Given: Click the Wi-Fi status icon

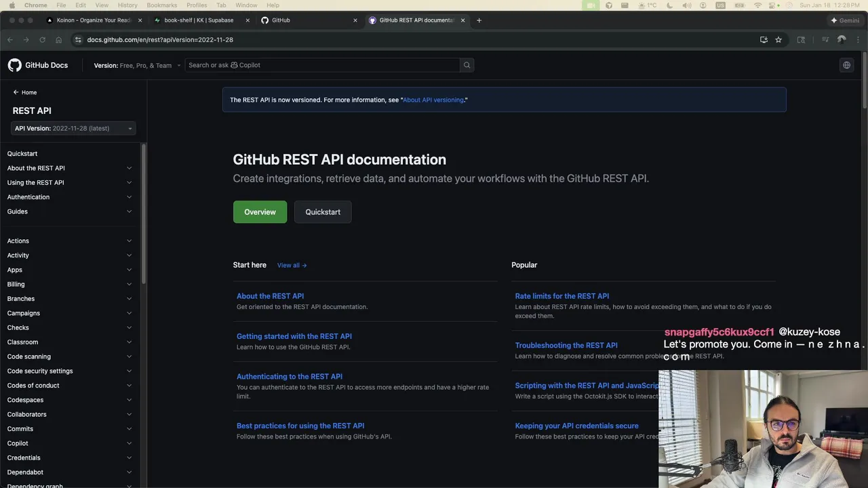Looking at the screenshot, I should [x=757, y=5].
